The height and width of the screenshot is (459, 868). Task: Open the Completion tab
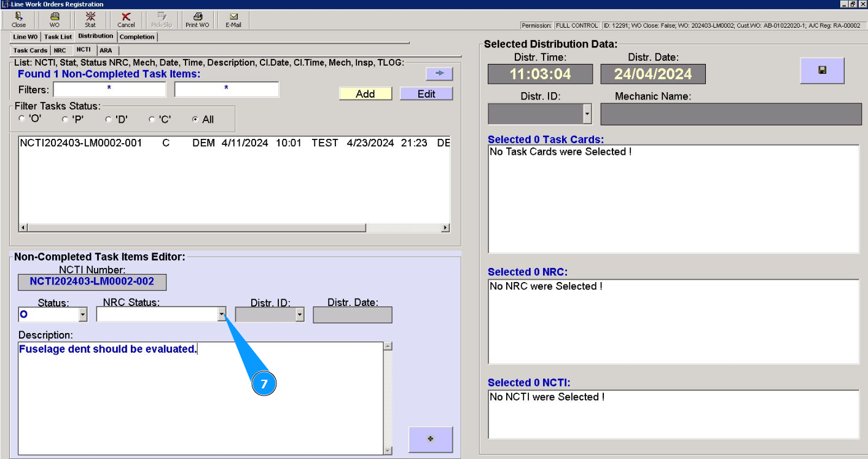coord(137,37)
